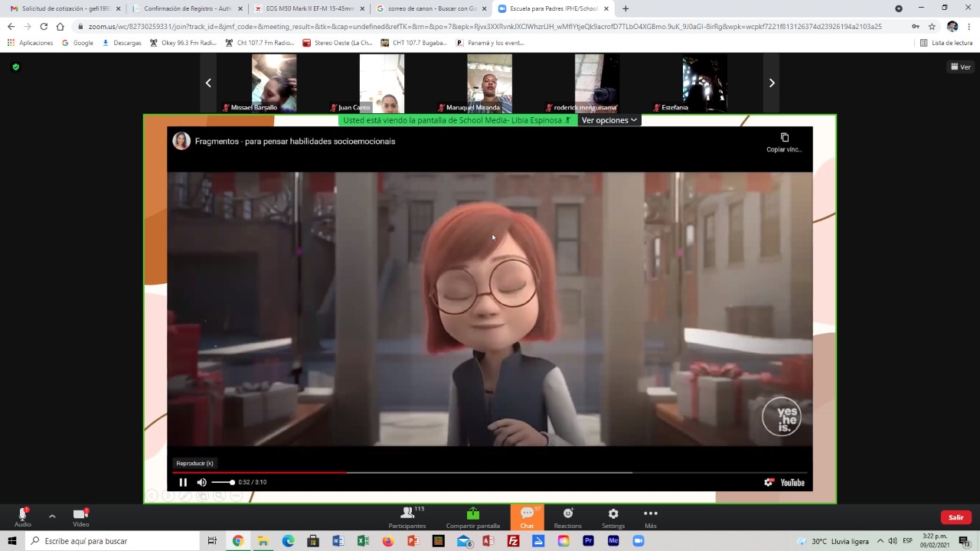Show next participant thumbnails
This screenshot has height=551, width=980.
click(772, 83)
